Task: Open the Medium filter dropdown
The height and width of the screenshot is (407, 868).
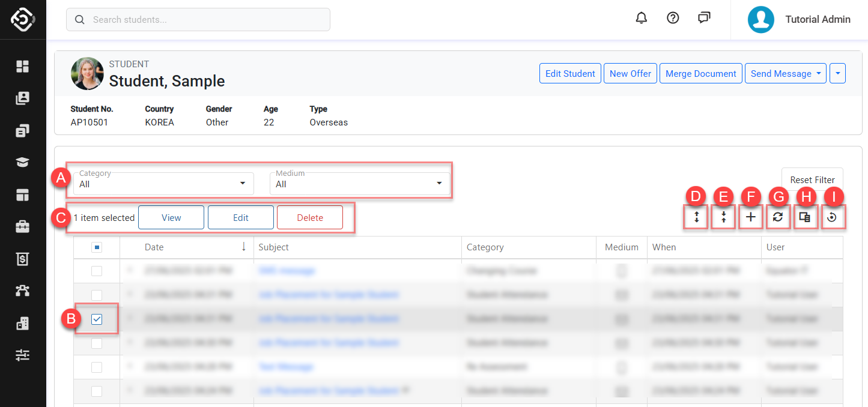Action: (359, 184)
